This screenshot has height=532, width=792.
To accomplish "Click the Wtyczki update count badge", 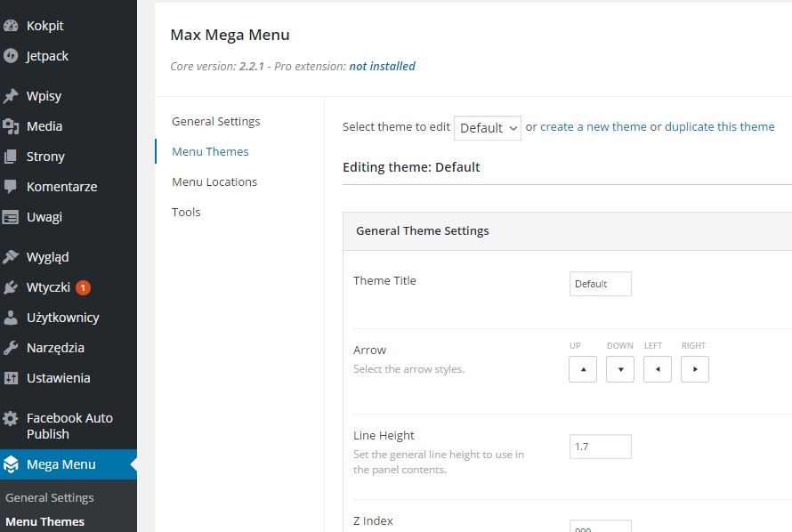I will pyautogui.click(x=83, y=287).
